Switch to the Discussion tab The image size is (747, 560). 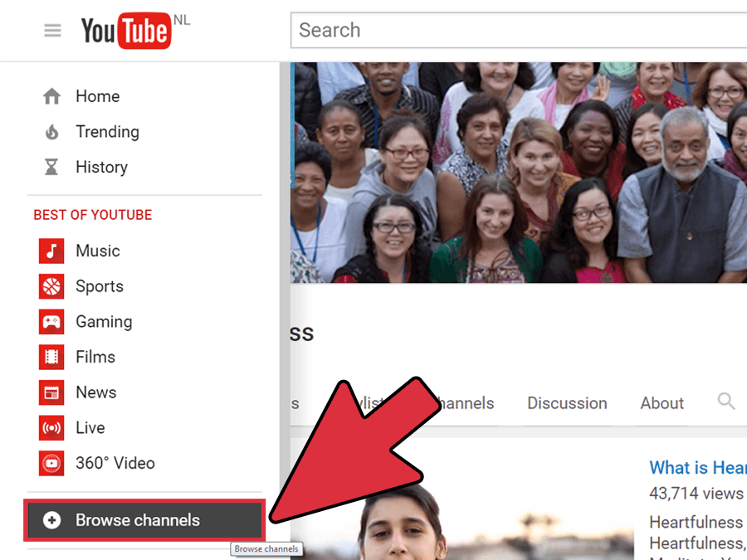click(x=567, y=403)
